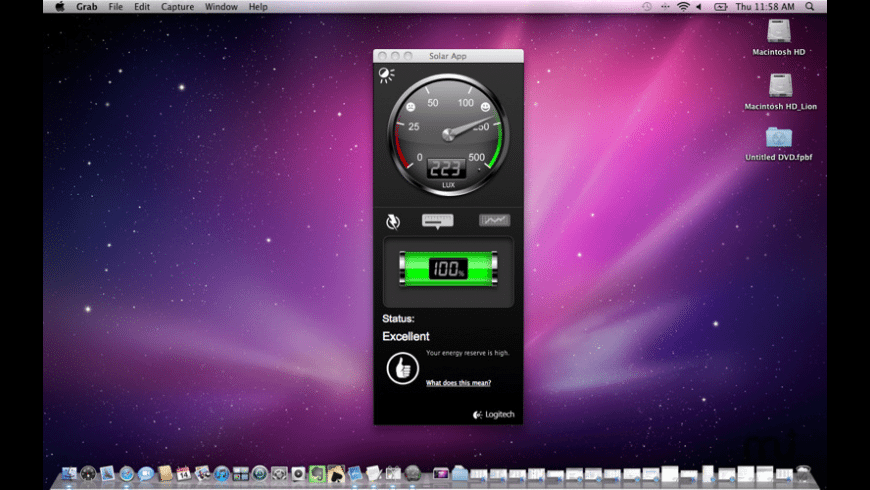The image size is (870, 490).
Task: Open Safari from the Dock
Action: coord(127,473)
